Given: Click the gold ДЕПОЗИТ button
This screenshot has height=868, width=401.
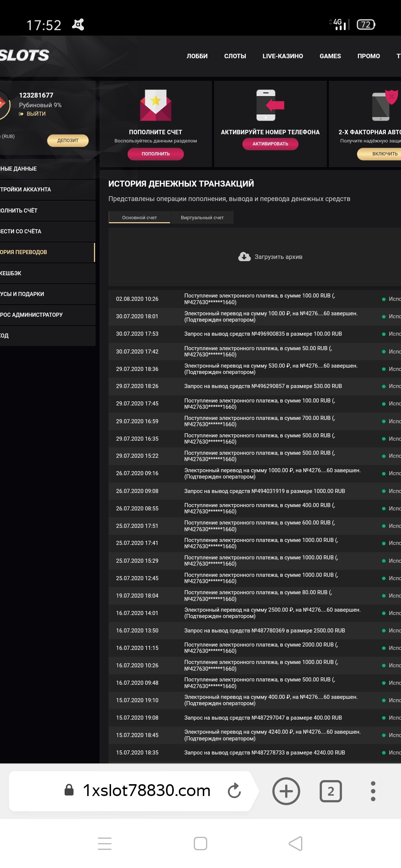Looking at the screenshot, I should (x=68, y=141).
